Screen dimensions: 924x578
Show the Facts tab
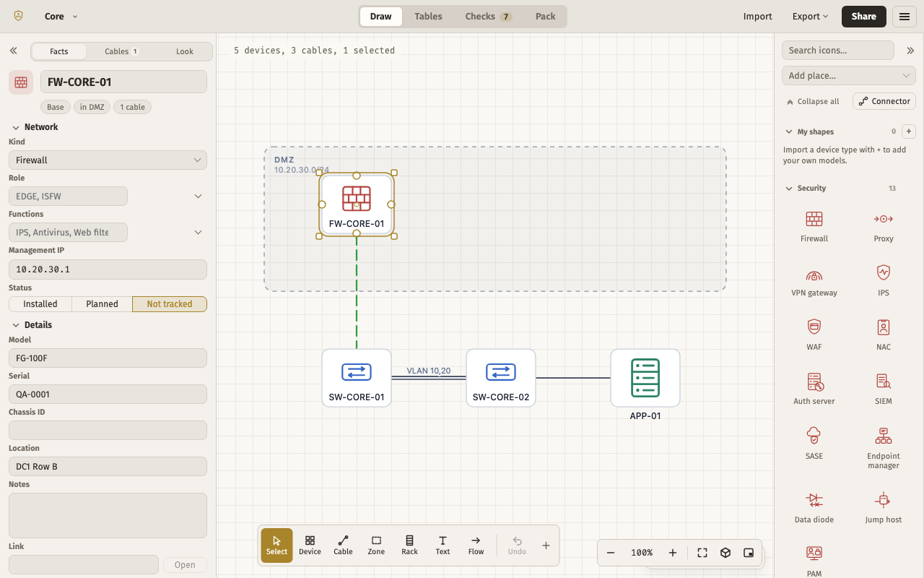tap(59, 51)
